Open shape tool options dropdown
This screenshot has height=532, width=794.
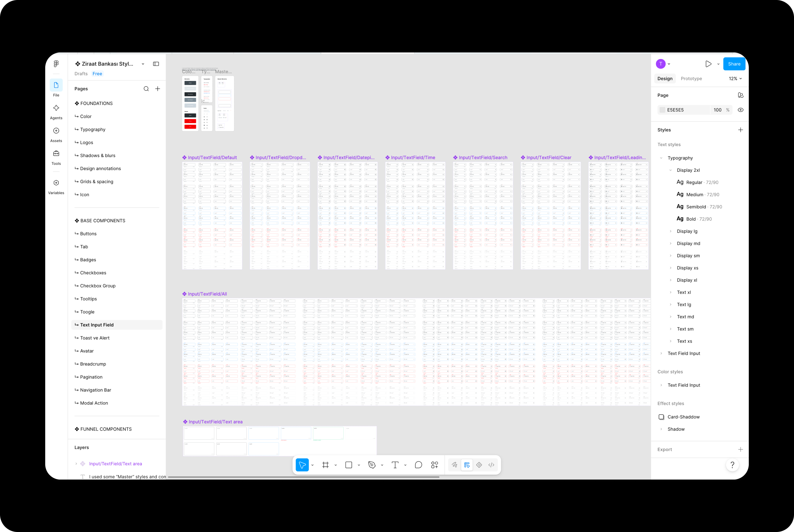tap(359, 465)
